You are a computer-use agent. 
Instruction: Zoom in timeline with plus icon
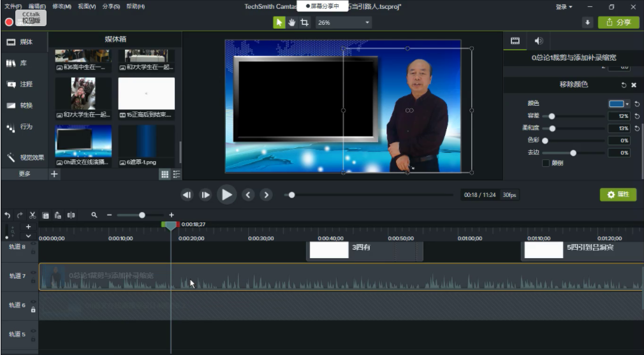pyautogui.click(x=172, y=215)
